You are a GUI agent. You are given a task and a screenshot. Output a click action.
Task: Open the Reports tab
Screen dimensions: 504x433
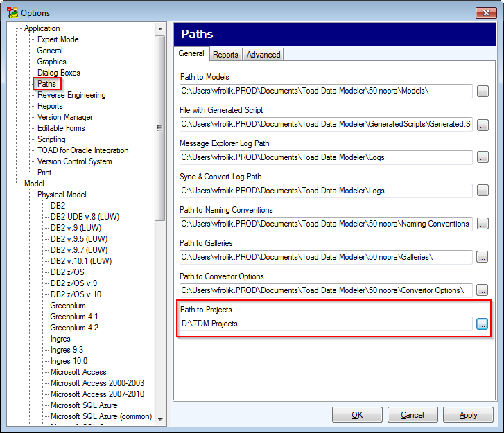225,55
